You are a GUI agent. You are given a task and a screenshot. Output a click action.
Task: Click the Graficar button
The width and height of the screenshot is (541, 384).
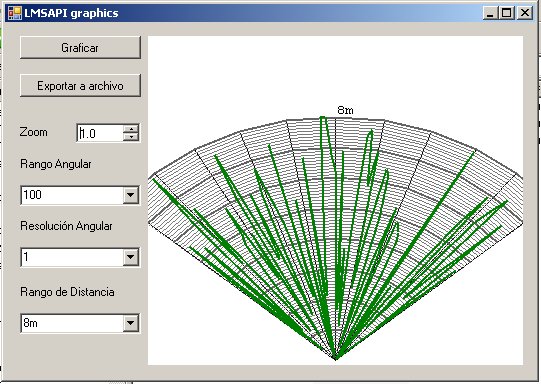pyautogui.click(x=80, y=48)
